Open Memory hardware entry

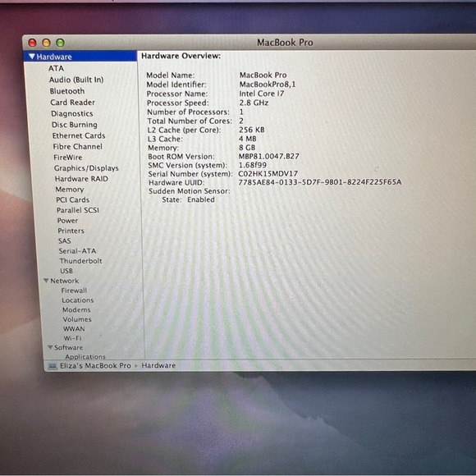pyautogui.click(x=70, y=190)
